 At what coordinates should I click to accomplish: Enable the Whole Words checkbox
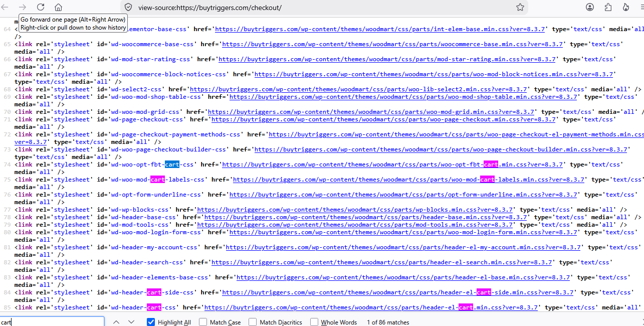314,322
